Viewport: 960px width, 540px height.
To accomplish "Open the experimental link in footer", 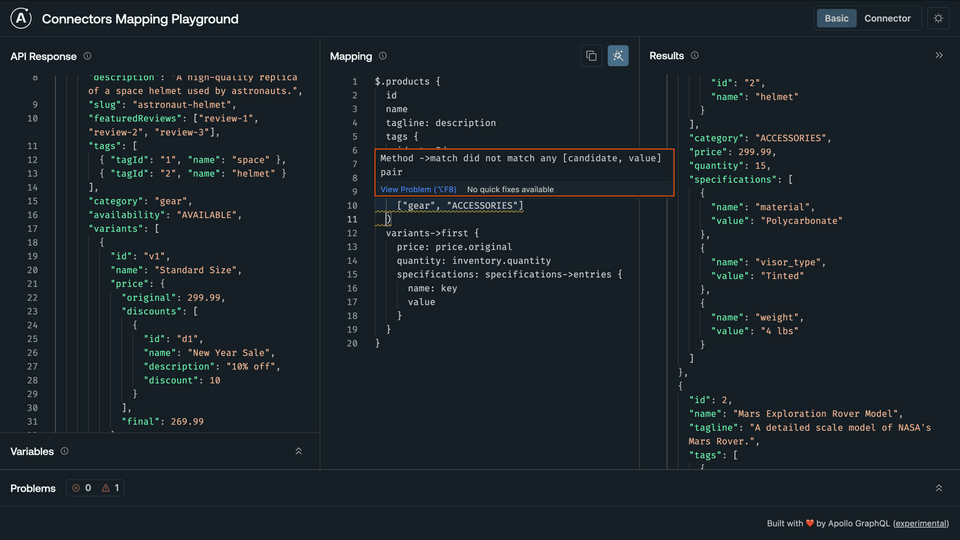I will pyautogui.click(x=921, y=524).
